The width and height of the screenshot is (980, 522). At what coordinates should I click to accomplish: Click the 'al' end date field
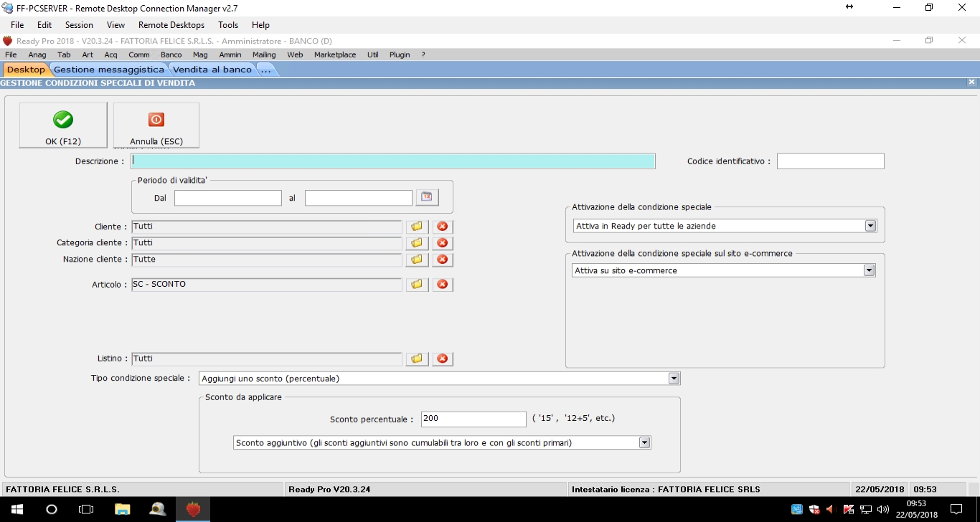click(x=359, y=198)
